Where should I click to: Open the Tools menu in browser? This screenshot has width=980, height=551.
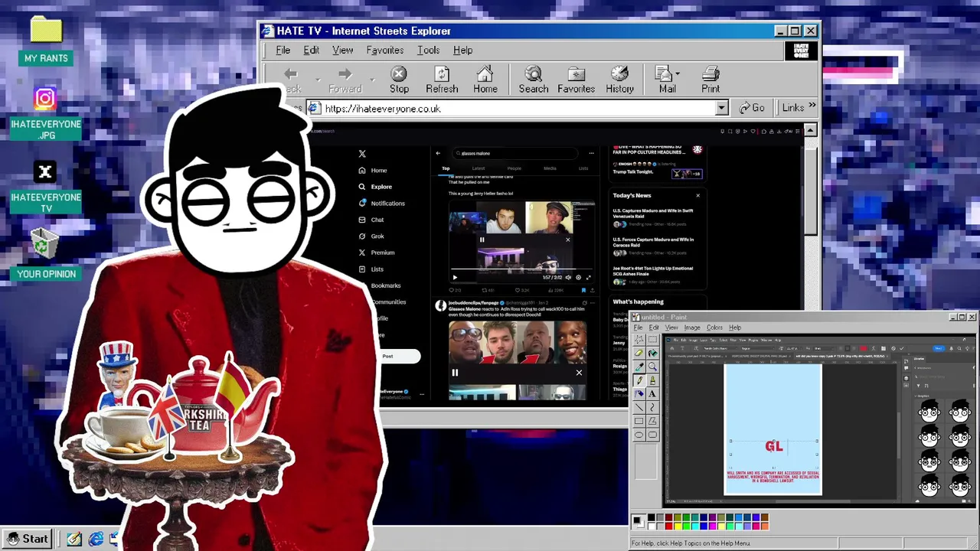(428, 50)
